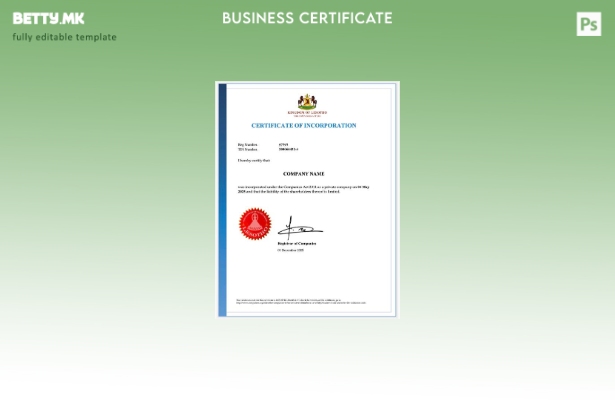Image resolution: width=615 pixels, height=400 pixels.
Task: Click the footer fine print on certificate
Action: (x=300, y=301)
